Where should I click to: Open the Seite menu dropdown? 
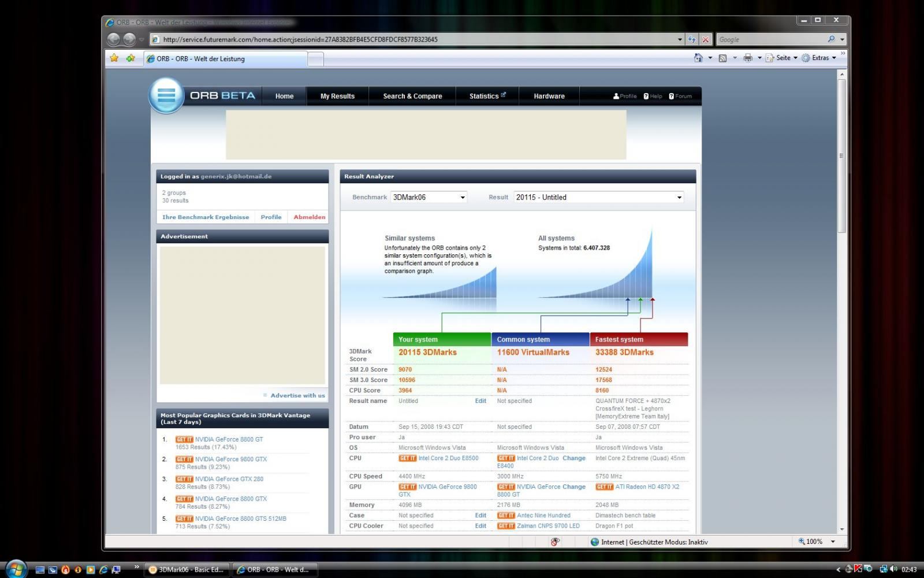point(782,58)
